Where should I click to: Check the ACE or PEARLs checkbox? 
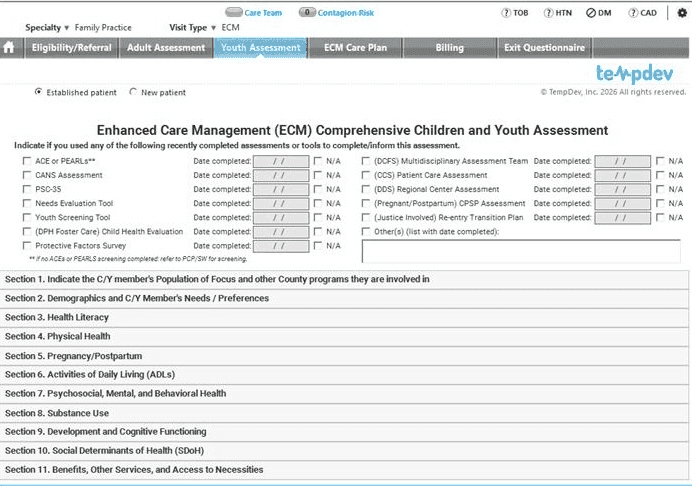pyautogui.click(x=27, y=161)
